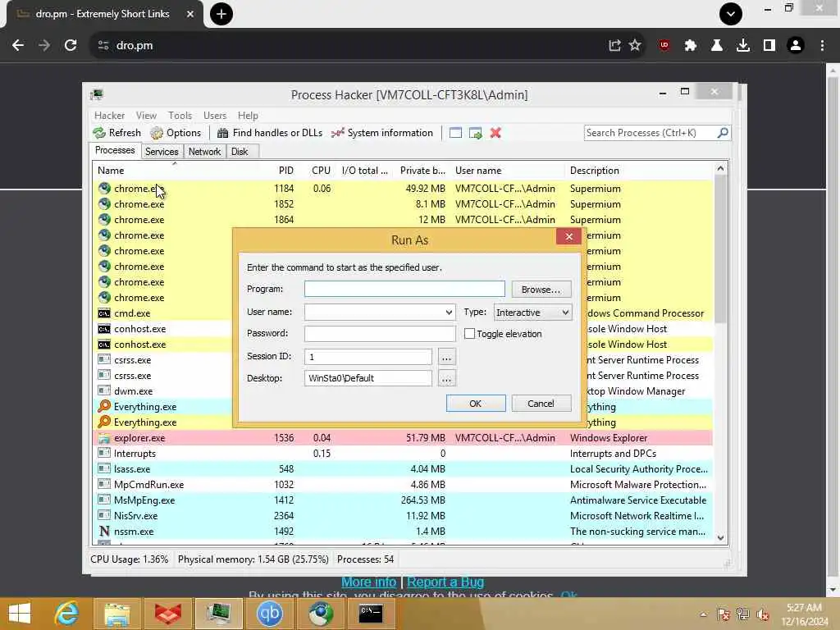840x630 pixels.
Task: Click the Browse... button
Action: tap(541, 290)
